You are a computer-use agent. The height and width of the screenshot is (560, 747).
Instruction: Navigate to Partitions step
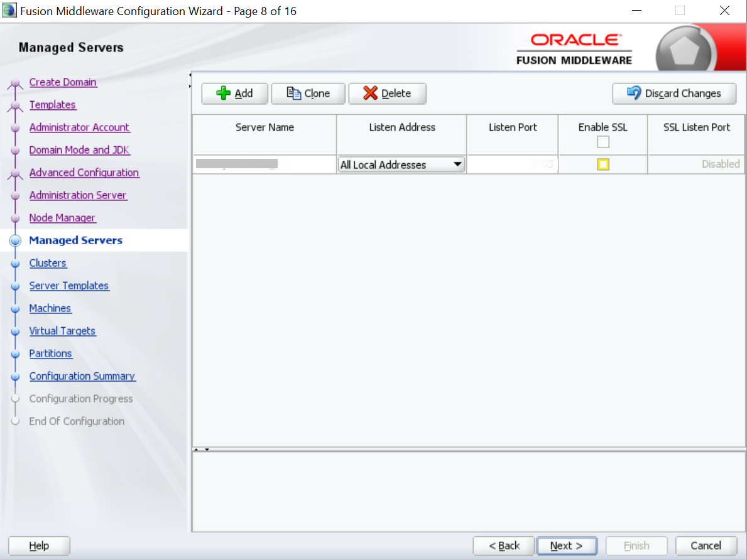click(x=50, y=353)
